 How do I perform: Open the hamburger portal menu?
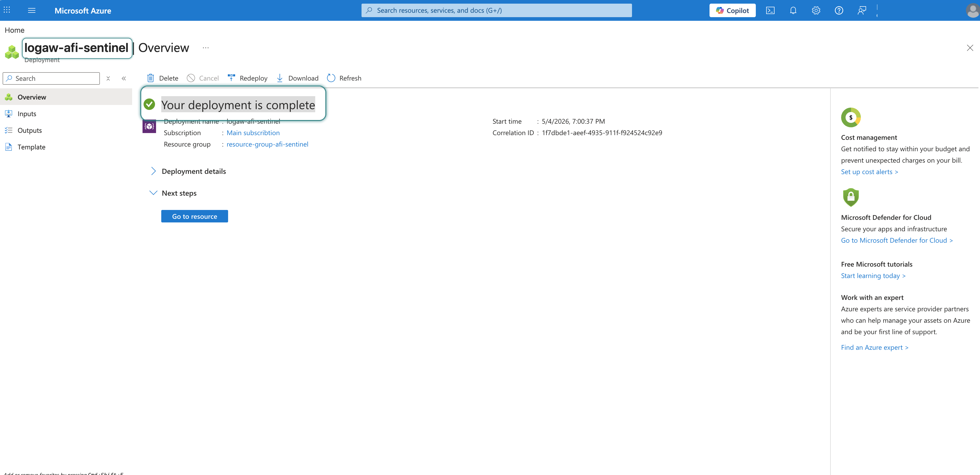click(x=31, y=10)
